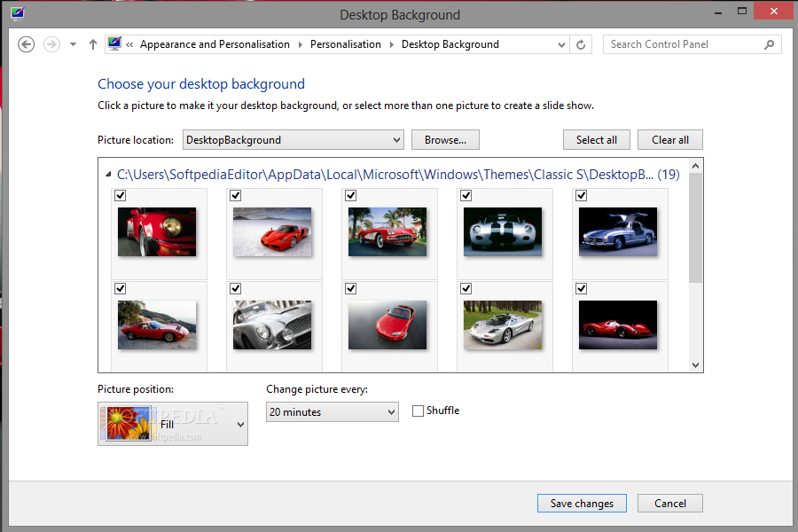Uncheck the red coastal sports car picture
Screen dimensions: 798x532
120,289
